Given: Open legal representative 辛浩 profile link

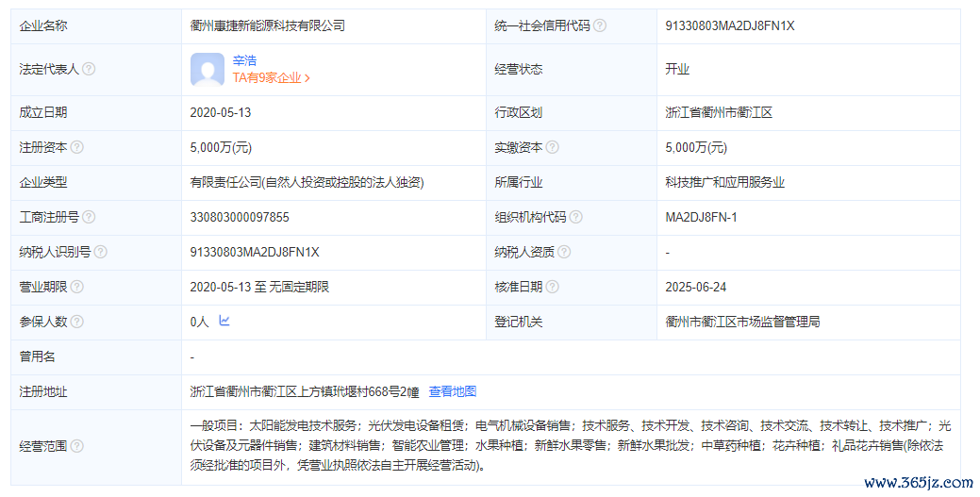Looking at the screenshot, I should tap(244, 60).
